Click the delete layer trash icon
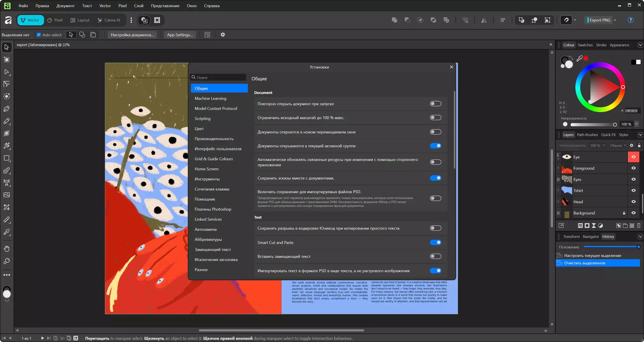This screenshot has width=644, height=342. pos(639,226)
